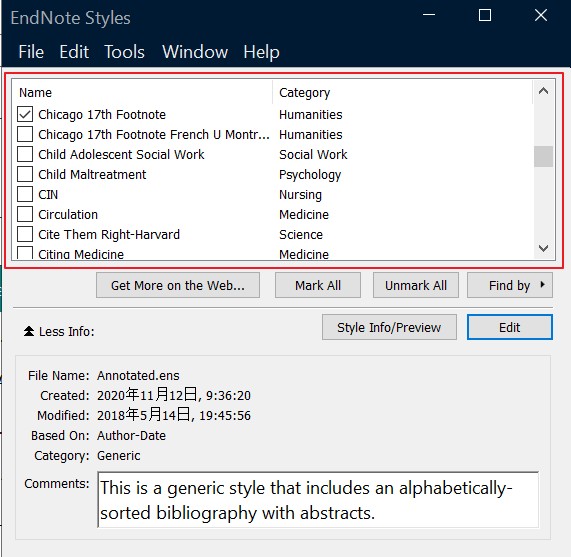The image size is (571, 557).
Task: Minimize the EndNote Styles window
Action: click(x=429, y=15)
